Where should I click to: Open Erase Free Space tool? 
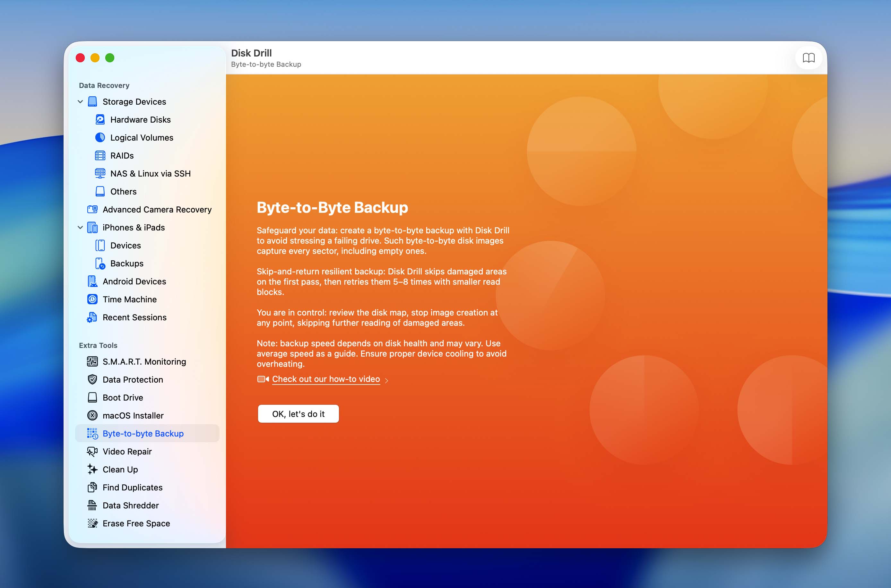tap(147, 524)
